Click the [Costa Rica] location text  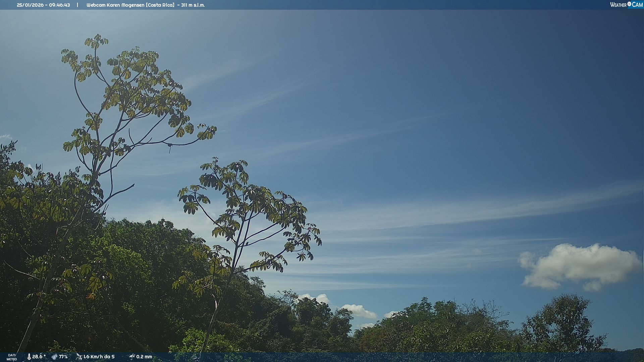160,5
